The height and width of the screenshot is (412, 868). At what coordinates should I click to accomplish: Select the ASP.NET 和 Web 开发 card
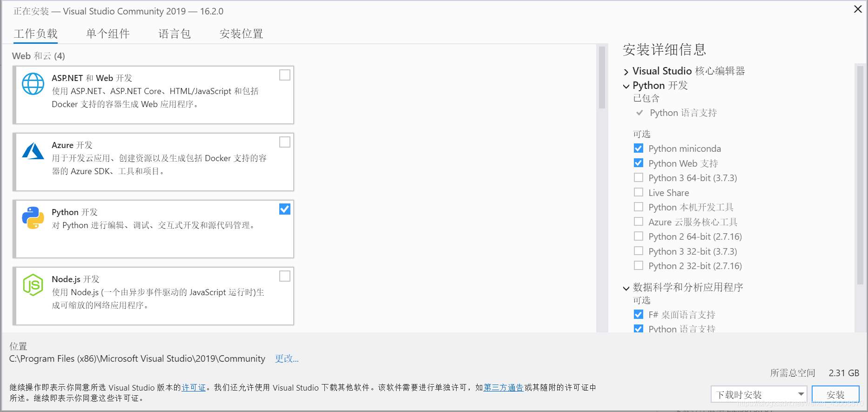tap(153, 95)
